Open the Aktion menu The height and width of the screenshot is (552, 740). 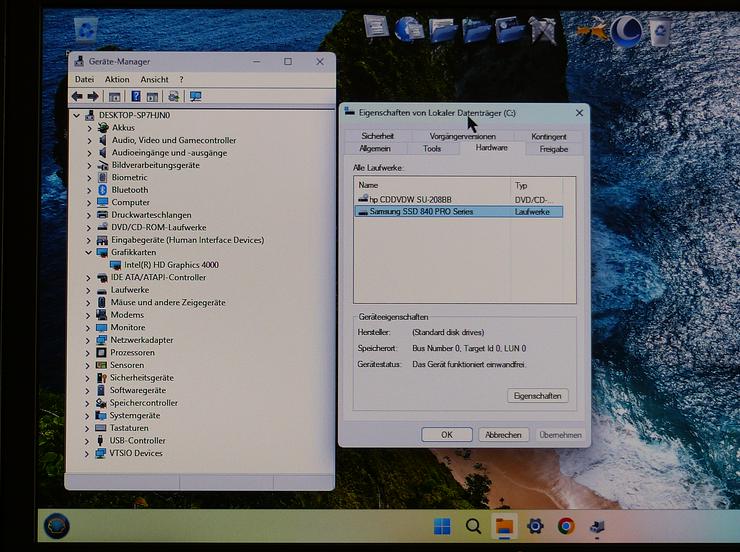click(117, 79)
